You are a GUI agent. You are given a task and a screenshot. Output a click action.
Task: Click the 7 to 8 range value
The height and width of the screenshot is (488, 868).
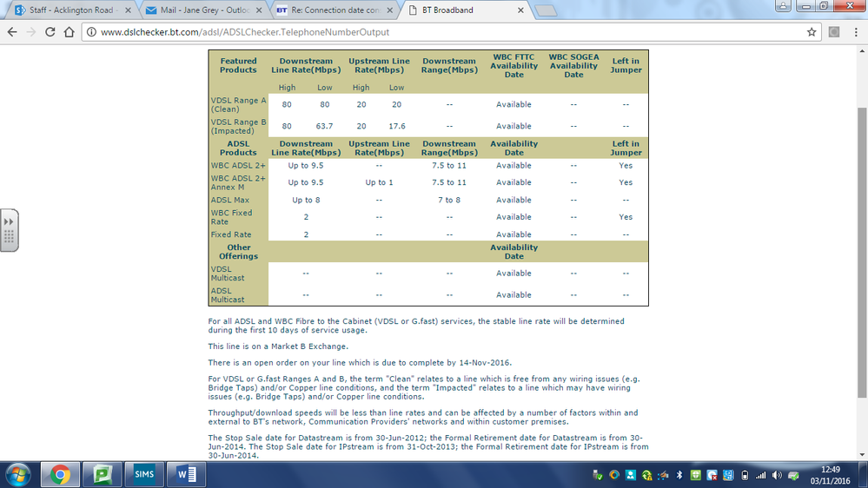pyautogui.click(x=449, y=200)
